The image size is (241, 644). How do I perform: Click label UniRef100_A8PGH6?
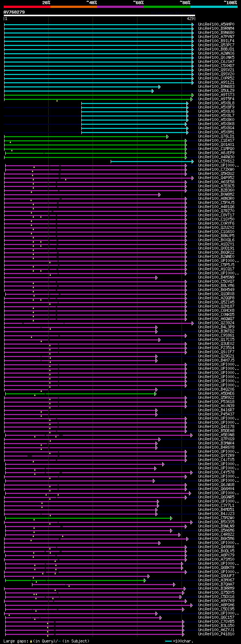(x=216, y=605)
